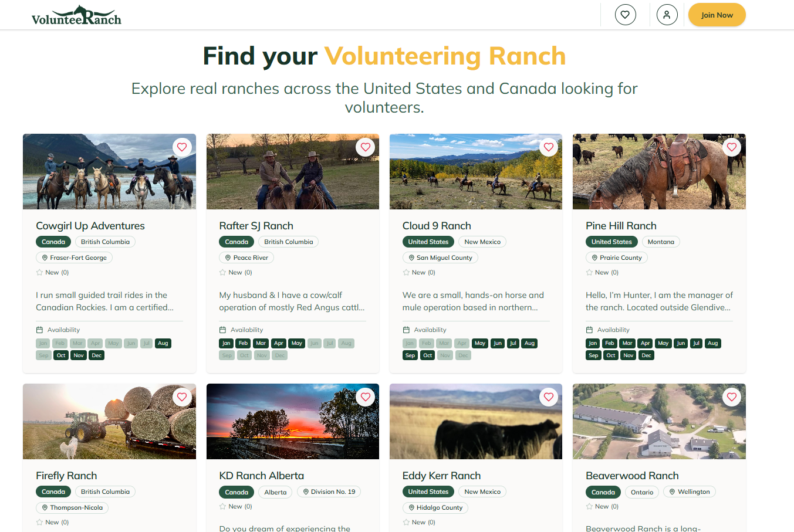Favorite Eddy Kerr Ranch with heart icon

click(549, 397)
